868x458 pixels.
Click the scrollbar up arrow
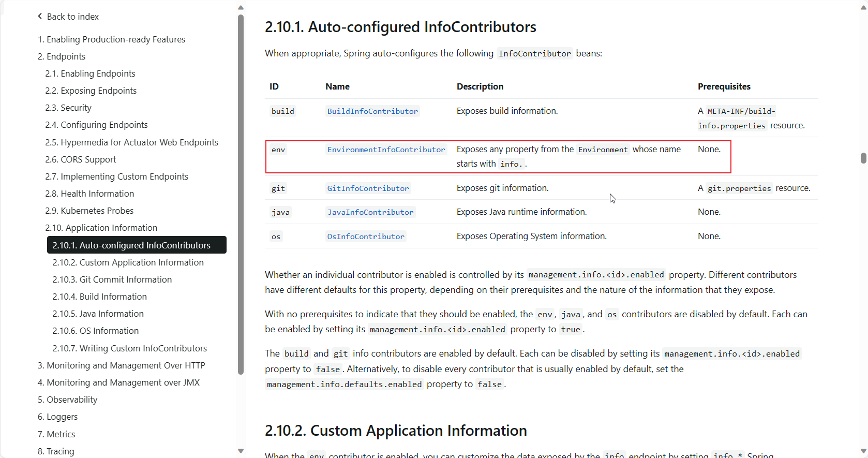[240, 7]
